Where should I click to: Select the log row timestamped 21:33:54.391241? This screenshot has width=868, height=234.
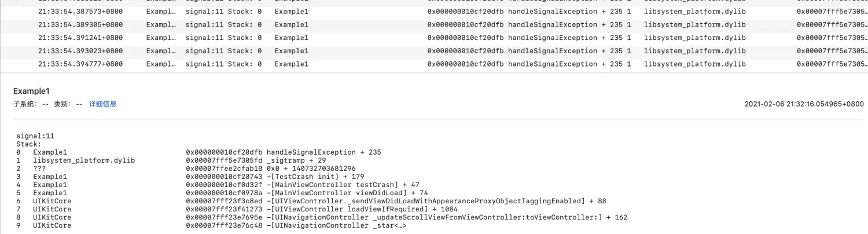point(80,38)
